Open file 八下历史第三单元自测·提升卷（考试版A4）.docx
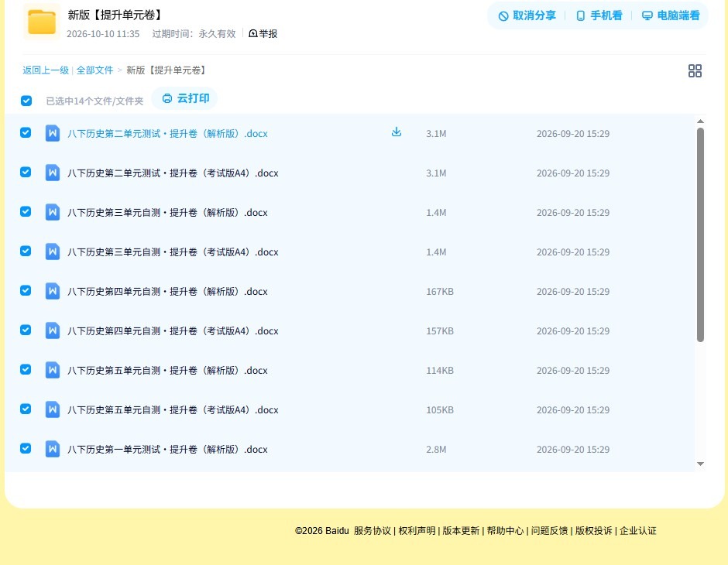Screen dimensions: 728x565 (173, 252)
